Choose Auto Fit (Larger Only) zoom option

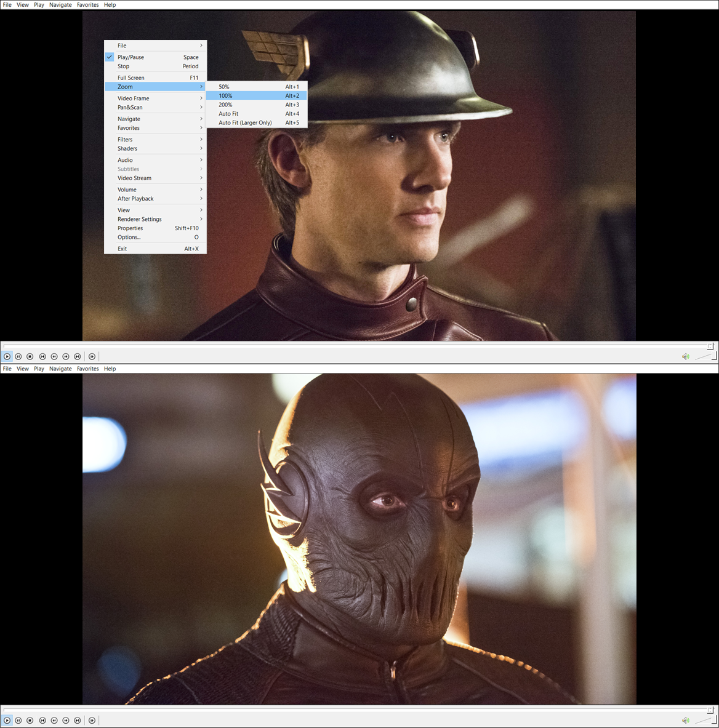[256, 122]
